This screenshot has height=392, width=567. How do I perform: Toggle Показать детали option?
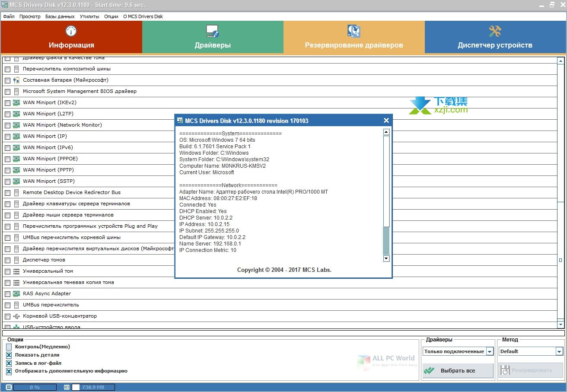click(x=9, y=355)
